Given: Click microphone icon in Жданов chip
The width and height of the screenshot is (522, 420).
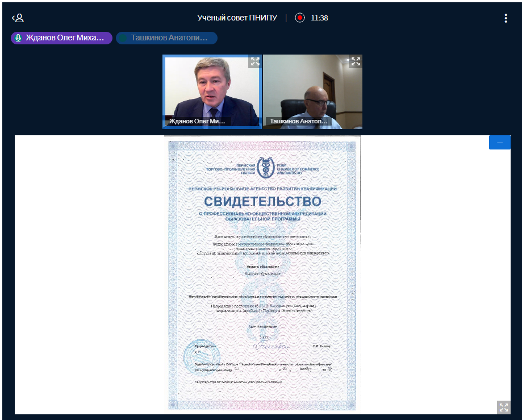Looking at the screenshot, I should (18, 38).
